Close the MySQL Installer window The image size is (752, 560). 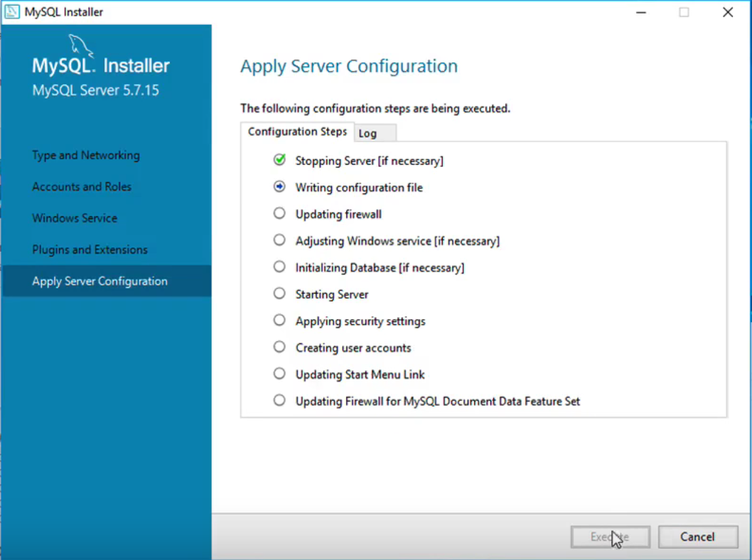[728, 12]
